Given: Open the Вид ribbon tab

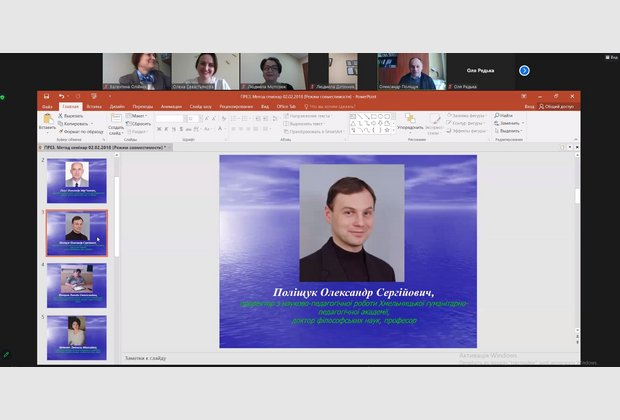Looking at the screenshot, I should point(265,106).
